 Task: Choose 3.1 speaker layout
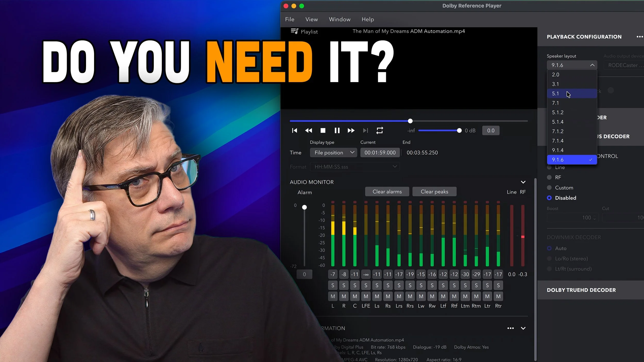572,84
